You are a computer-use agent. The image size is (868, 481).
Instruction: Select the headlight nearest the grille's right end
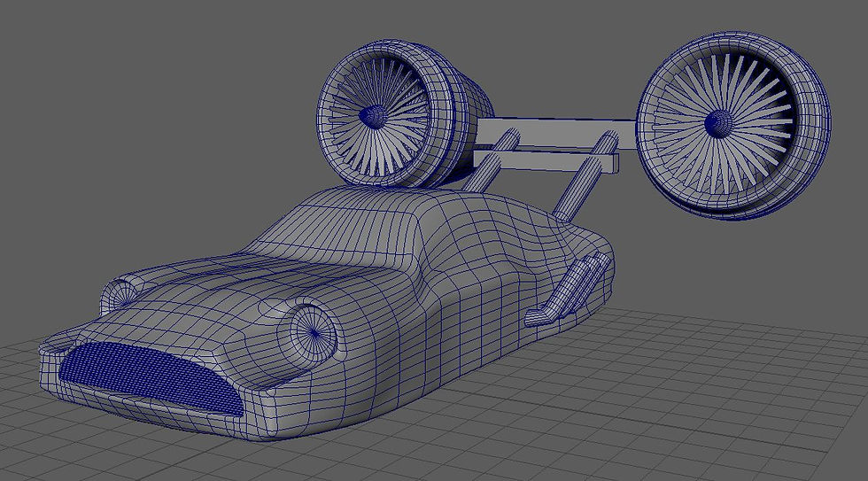[313, 333]
